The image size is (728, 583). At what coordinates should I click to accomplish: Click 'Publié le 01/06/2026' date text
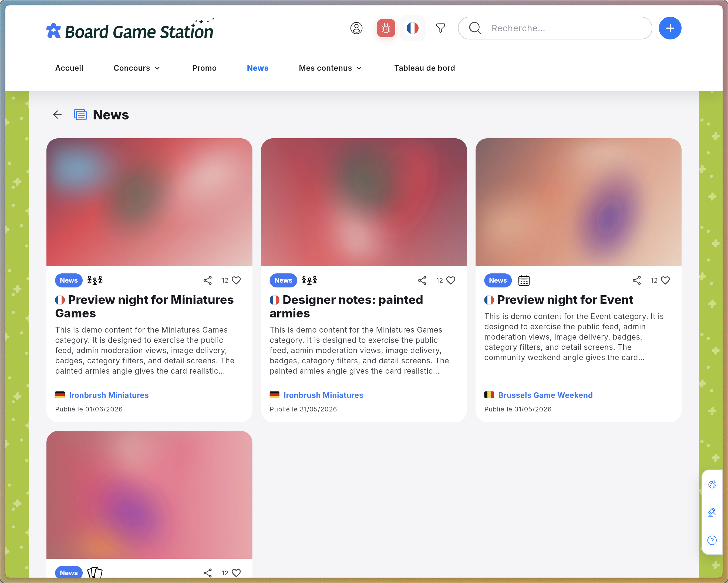point(89,409)
